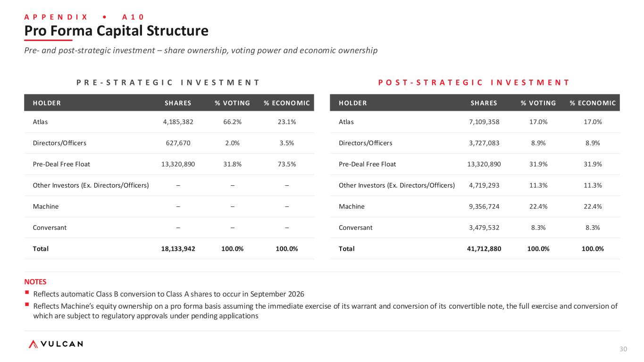The image size is (644, 362).
Task: Select the pre-investment HOLDER column header
Action: [x=47, y=103]
